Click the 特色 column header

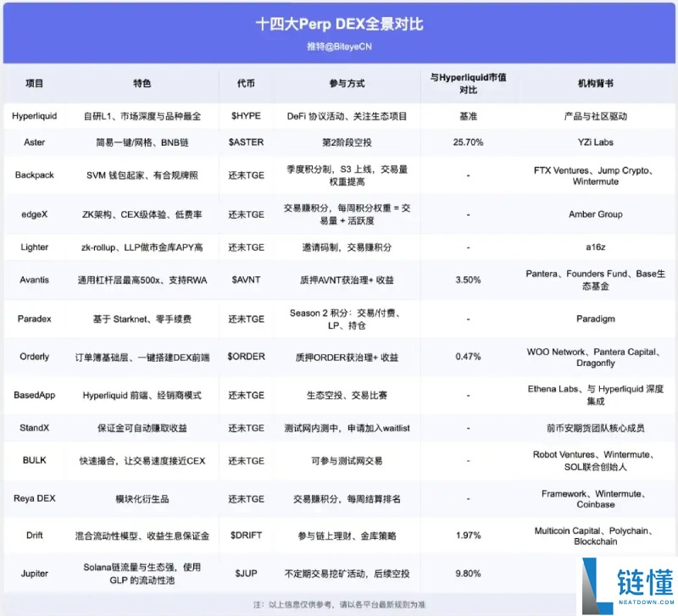click(x=142, y=83)
